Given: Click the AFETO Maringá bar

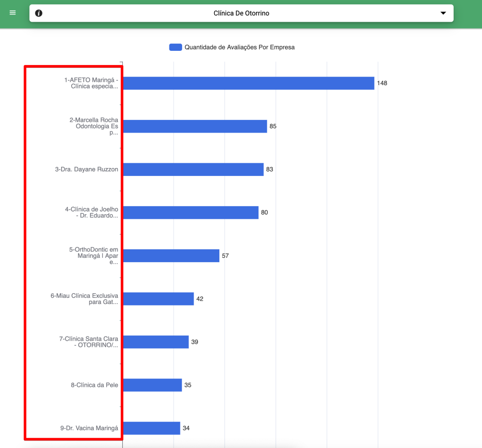Looking at the screenshot, I should tap(249, 83).
